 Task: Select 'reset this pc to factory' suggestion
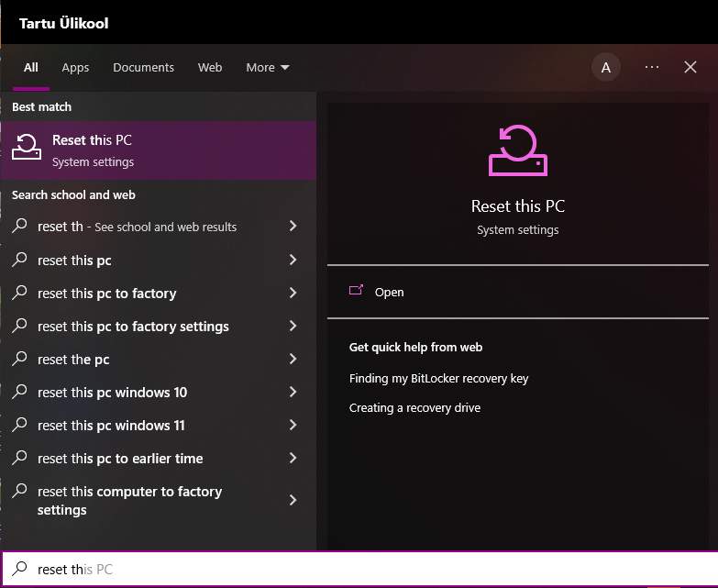tap(159, 294)
